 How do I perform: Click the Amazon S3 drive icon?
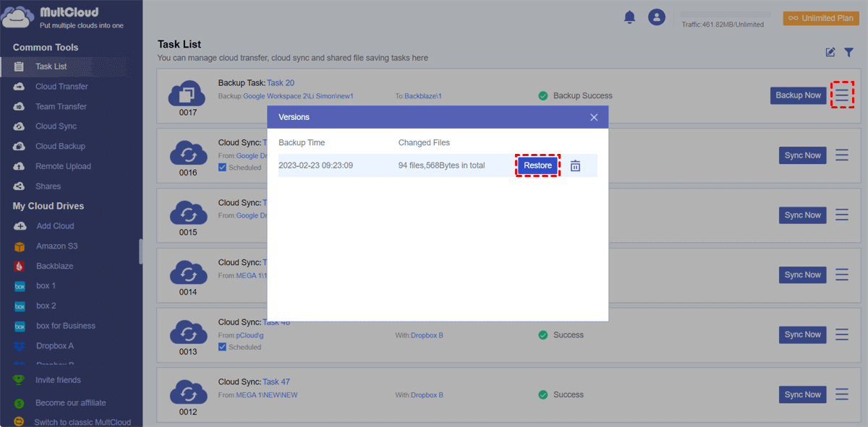[20, 246]
